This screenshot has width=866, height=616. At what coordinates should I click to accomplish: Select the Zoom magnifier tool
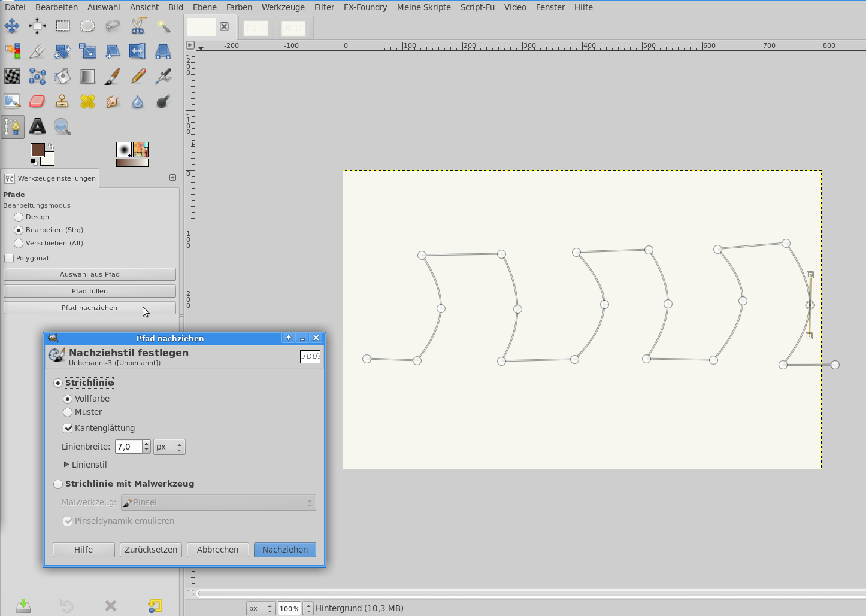click(62, 126)
